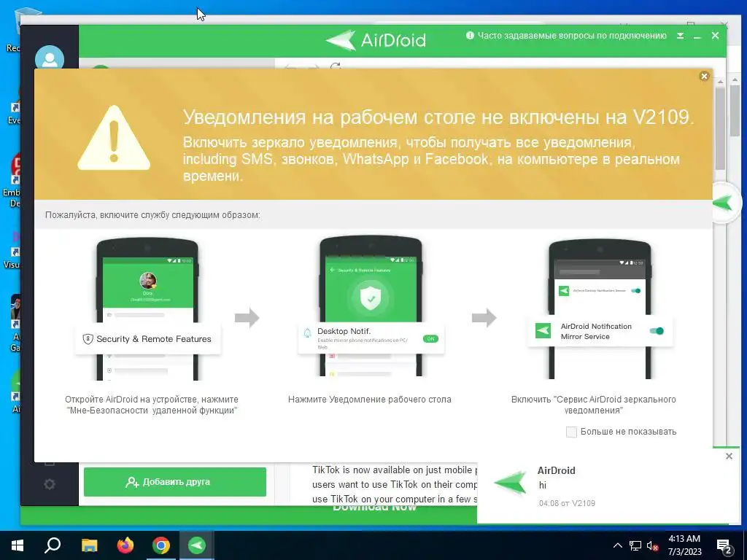The width and height of the screenshot is (747, 560).
Task: Click the AirDroid paper-plane icon in notification popup
Action: coord(511,483)
